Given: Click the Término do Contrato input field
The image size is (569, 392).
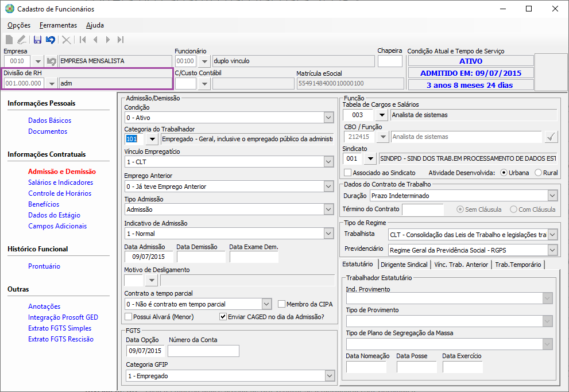Looking at the screenshot, I should coord(423,209).
